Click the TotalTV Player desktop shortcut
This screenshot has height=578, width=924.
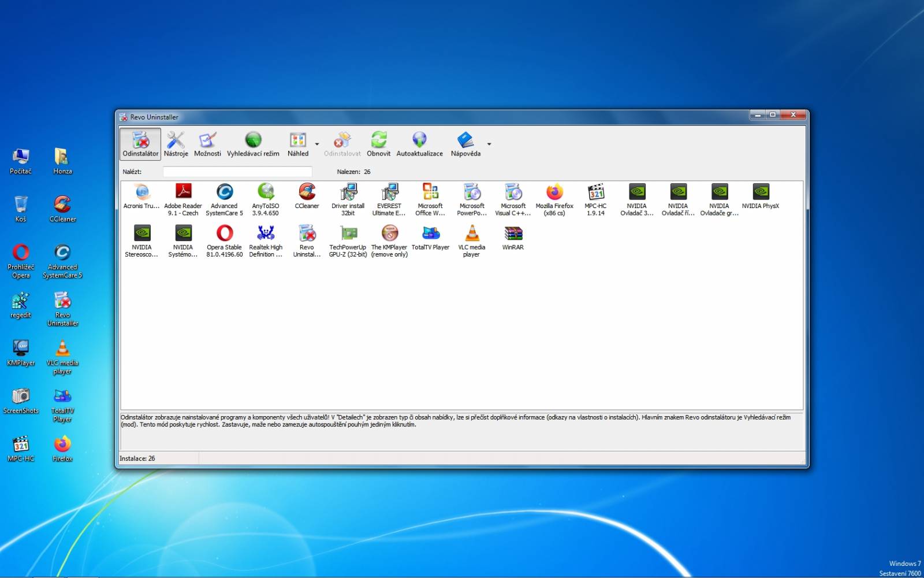[62, 405]
